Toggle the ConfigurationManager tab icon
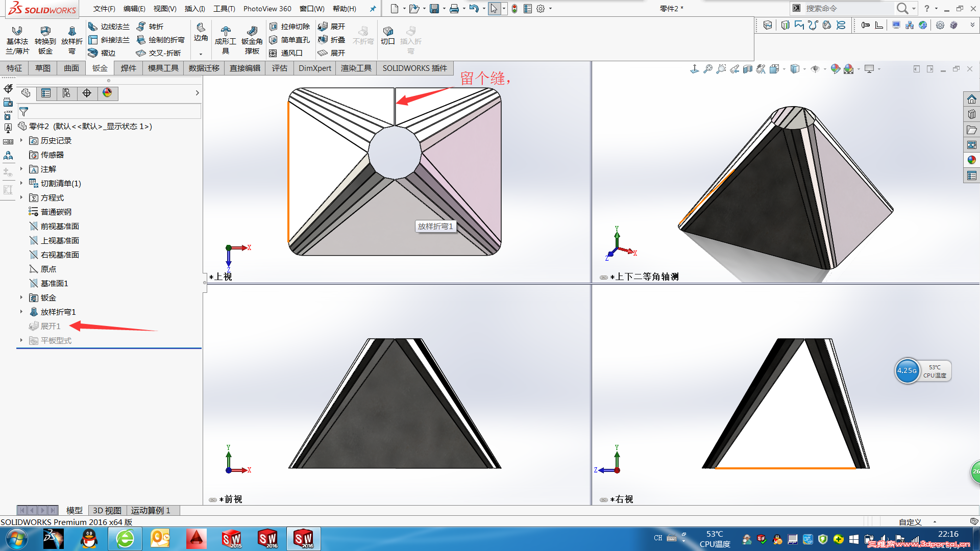 pos(66,93)
